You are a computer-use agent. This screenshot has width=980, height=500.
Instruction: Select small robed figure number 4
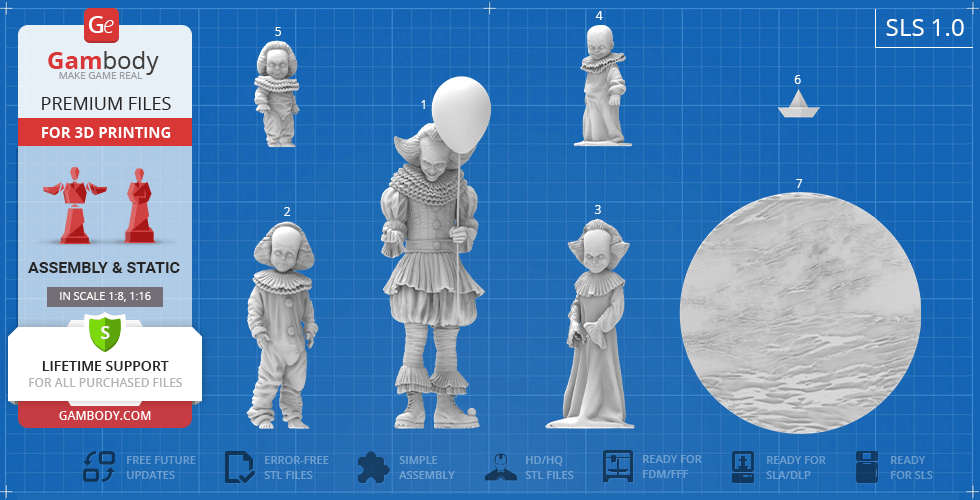602,88
